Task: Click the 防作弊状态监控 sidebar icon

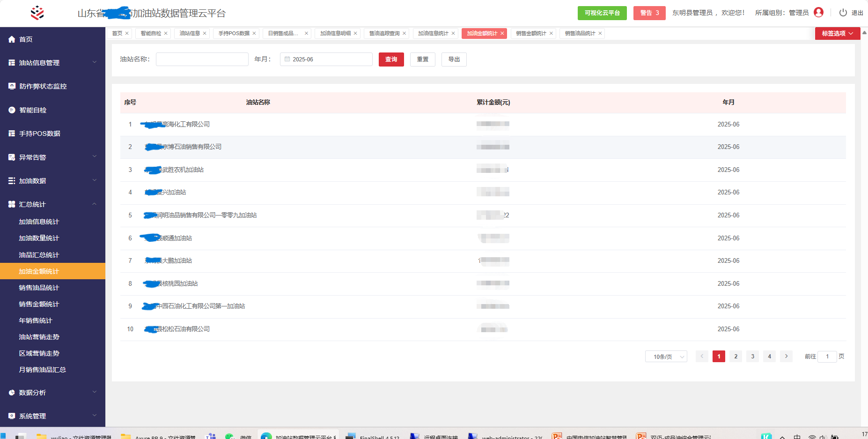Action: click(x=12, y=86)
